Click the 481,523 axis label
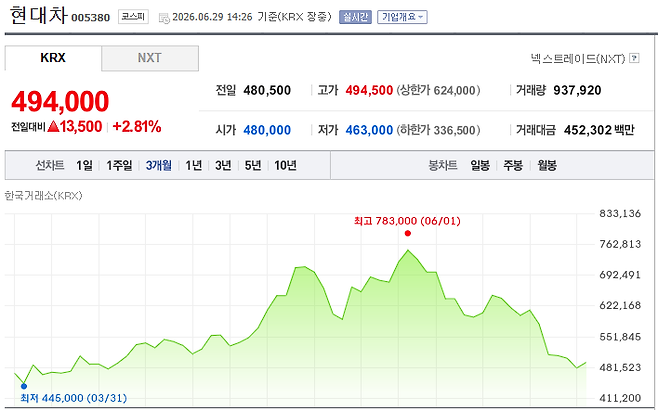Screen dimensions: 658x410 point(620,367)
